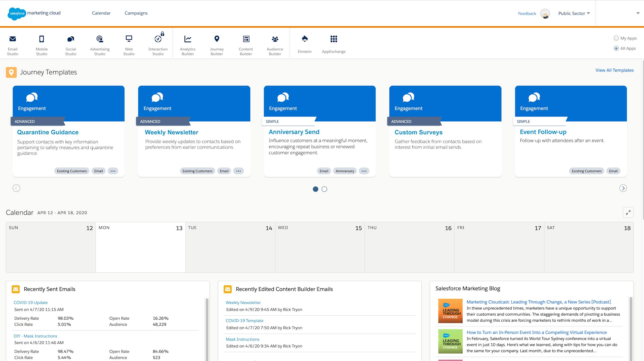Click the Journey Templates pin icon

click(x=11, y=72)
